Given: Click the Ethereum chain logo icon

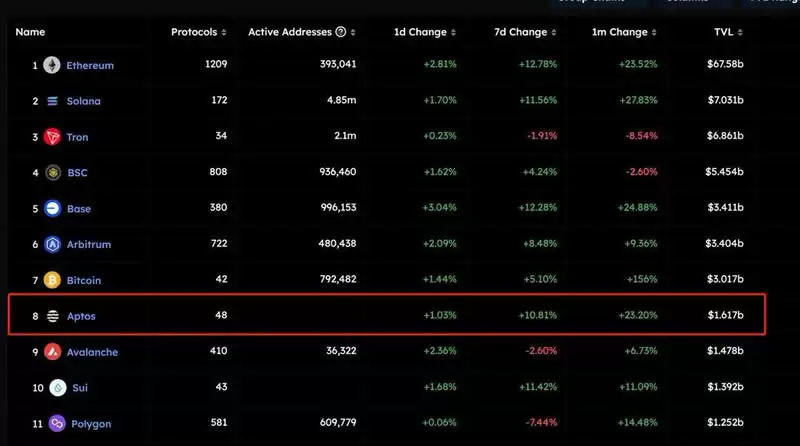Looking at the screenshot, I should (52, 65).
